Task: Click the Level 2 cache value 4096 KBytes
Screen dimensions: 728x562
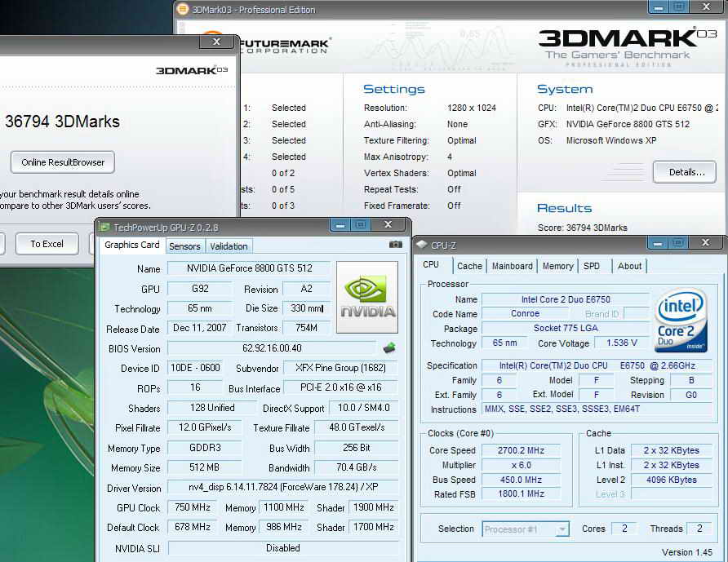Action: pos(672,480)
